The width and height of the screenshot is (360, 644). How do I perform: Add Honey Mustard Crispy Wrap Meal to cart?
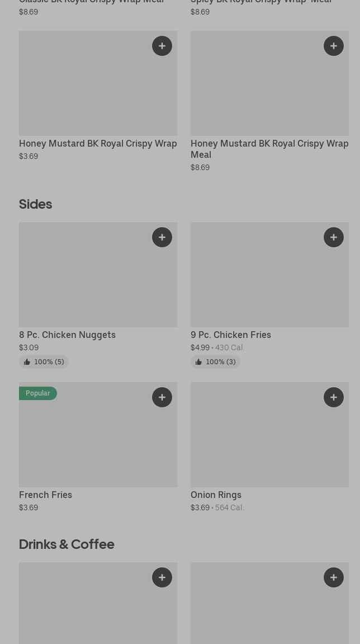click(x=334, y=46)
